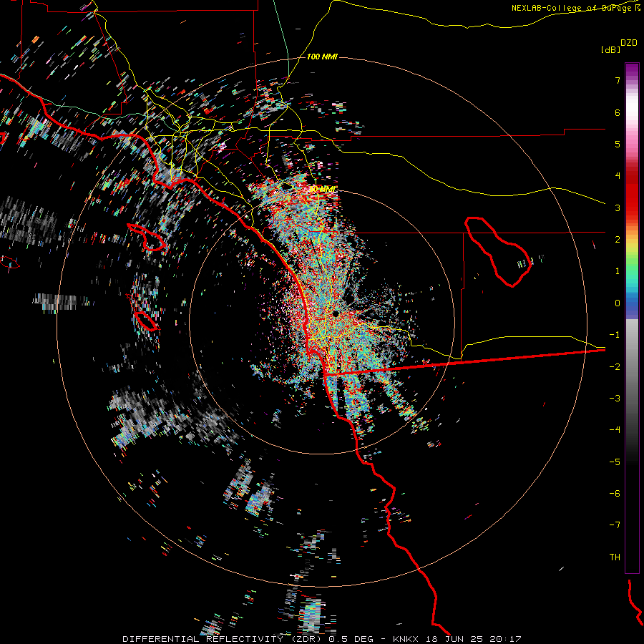Click the -4 value on the color scale
This screenshot has width=644, height=644.
pyautogui.click(x=615, y=430)
